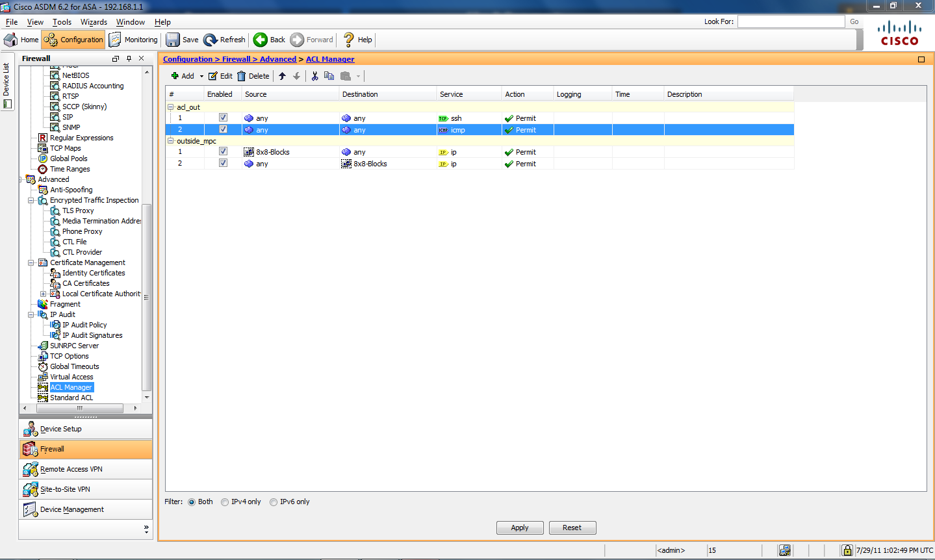Click the Look For search field
This screenshot has width=935, height=560.
pyautogui.click(x=791, y=21)
